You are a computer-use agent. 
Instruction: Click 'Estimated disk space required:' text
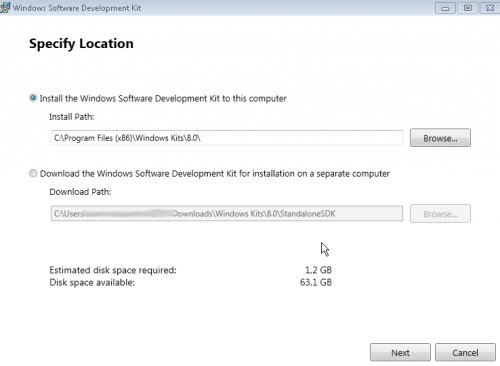(113, 270)
